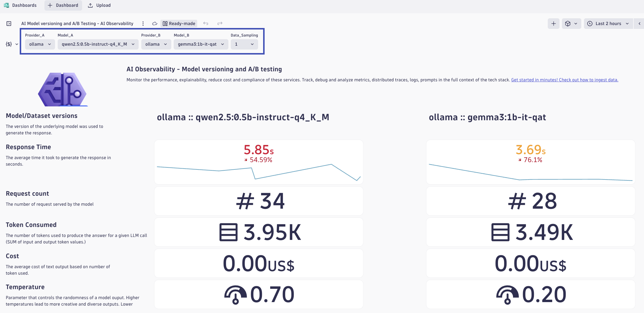Viewport: 644px width, 313px height.
Task: Click the plus add-tile icon
Action: click(553, 24)
